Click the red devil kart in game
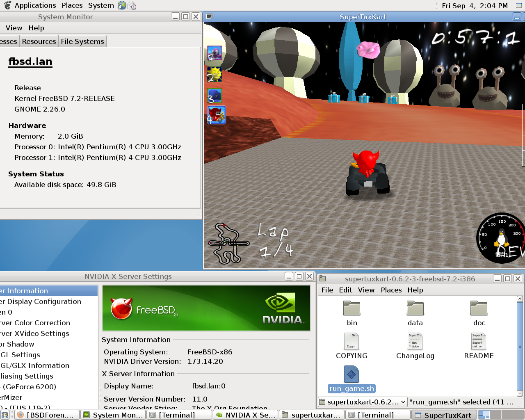This screenshot has width=525, height=420. click(367, 172)
